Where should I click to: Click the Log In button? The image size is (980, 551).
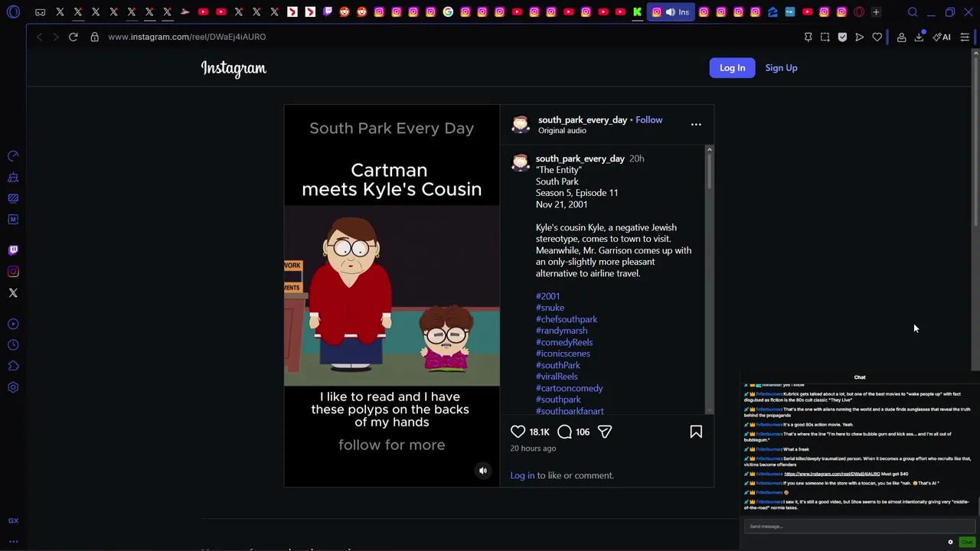tap(732, 67)
